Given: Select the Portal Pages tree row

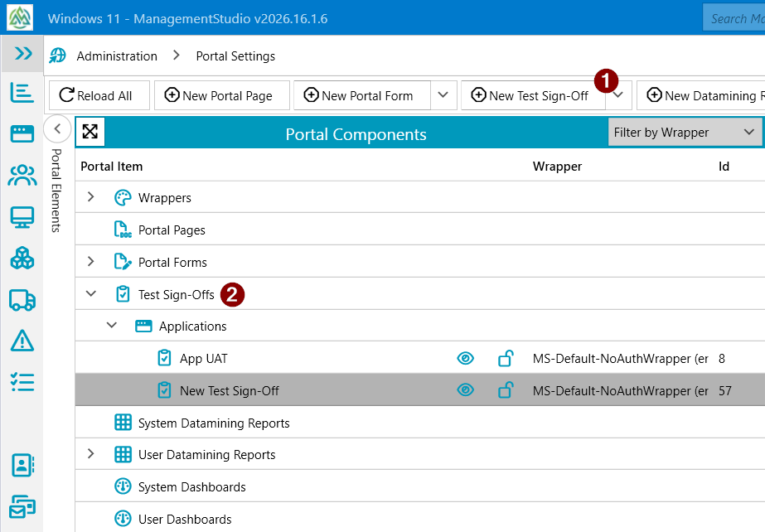Looking at the screenshot, I should (420, 230).
